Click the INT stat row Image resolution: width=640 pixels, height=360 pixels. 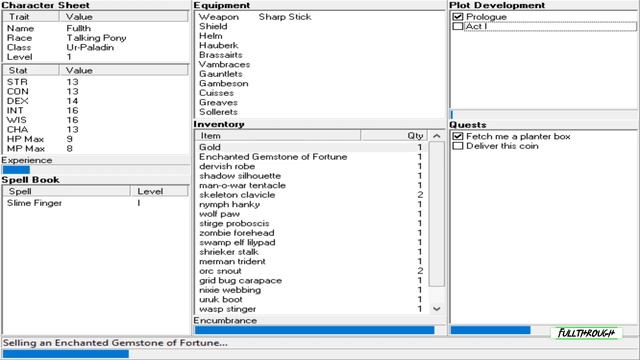tap(96, 111)
